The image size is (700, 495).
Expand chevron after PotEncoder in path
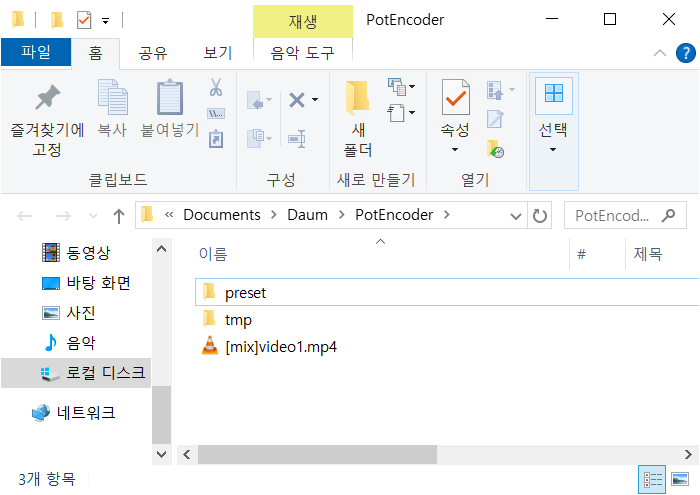click(x=446, y=215)
